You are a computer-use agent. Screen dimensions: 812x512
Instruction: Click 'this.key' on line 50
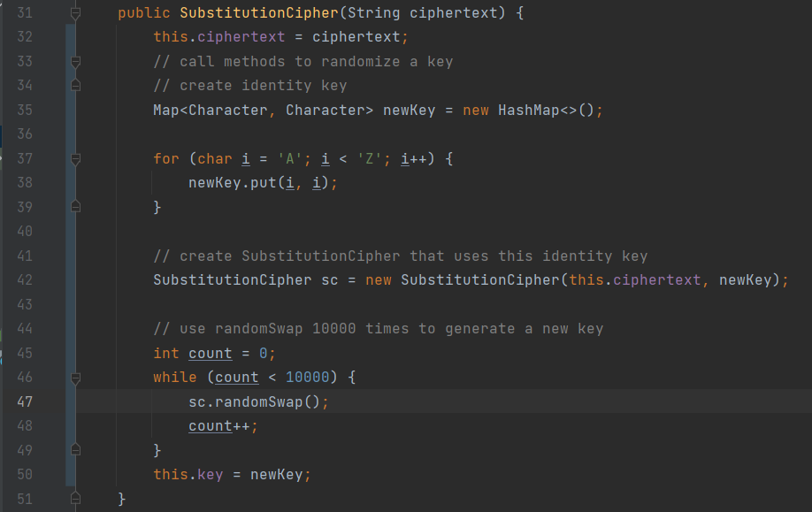click(188, 475)
